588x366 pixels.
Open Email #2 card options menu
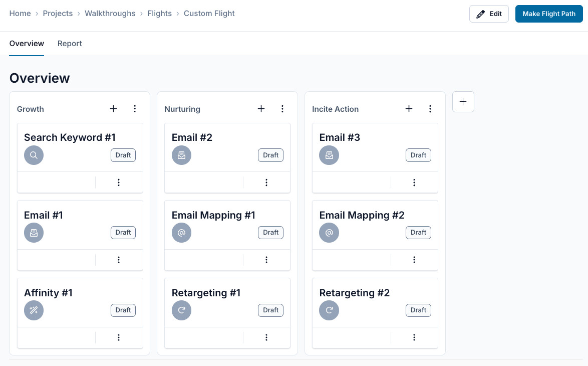point(266,182)
